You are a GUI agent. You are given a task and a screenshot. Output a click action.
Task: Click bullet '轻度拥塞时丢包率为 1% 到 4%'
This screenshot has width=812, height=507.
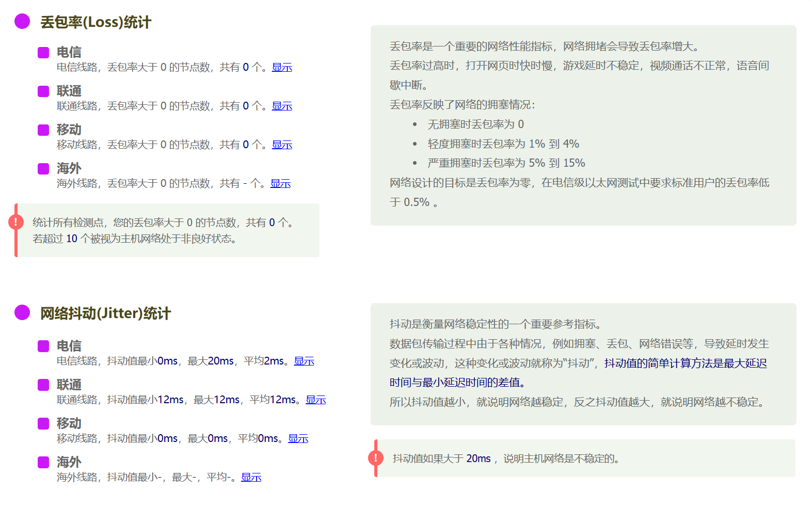[503, 144]
